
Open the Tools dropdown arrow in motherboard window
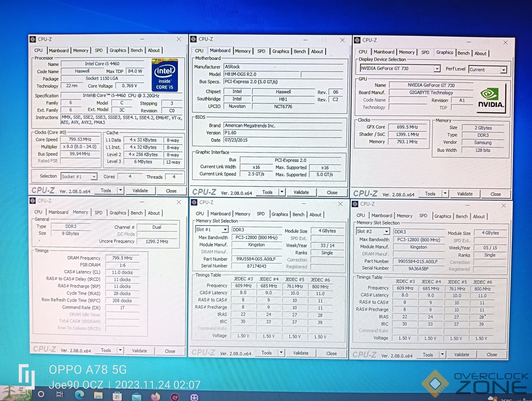pyautogui.click(x=282, y=192)
